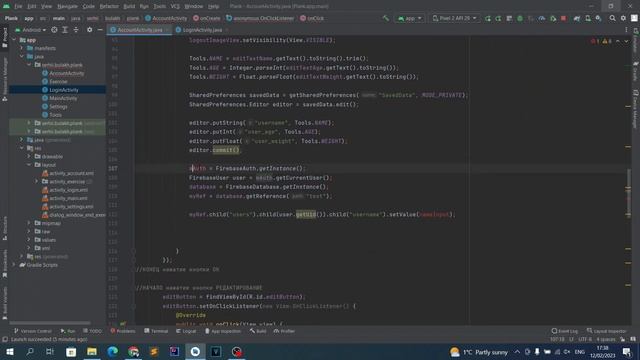
Task: Open the Pixel 2 API 29 device dropdown
Action: (x=454, y=18)
